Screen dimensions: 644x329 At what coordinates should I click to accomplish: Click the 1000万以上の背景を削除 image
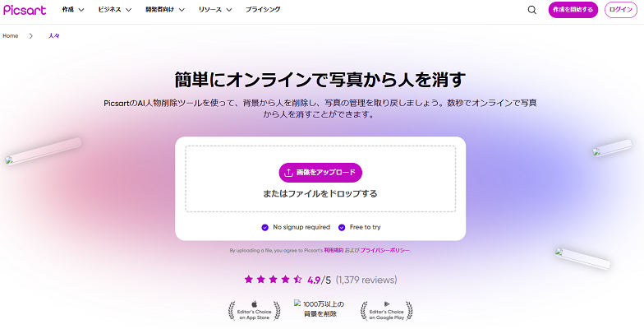tap(320, 309)
